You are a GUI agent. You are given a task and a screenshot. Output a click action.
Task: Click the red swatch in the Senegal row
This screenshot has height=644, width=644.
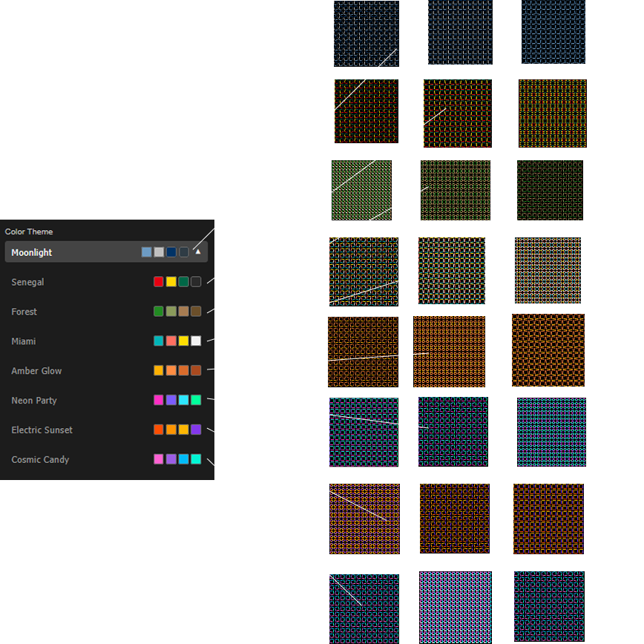pyautogui.click(x=158, y=282)
